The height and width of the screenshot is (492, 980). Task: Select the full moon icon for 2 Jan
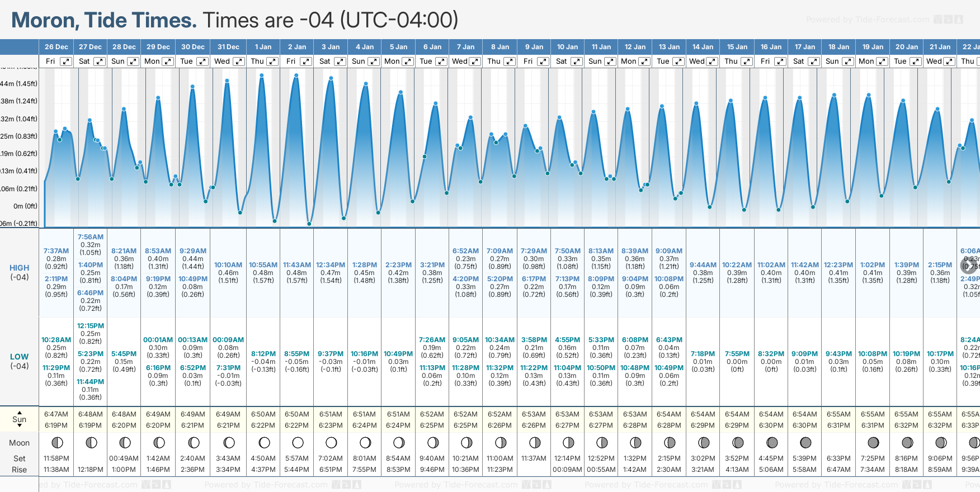click(298, 443)
